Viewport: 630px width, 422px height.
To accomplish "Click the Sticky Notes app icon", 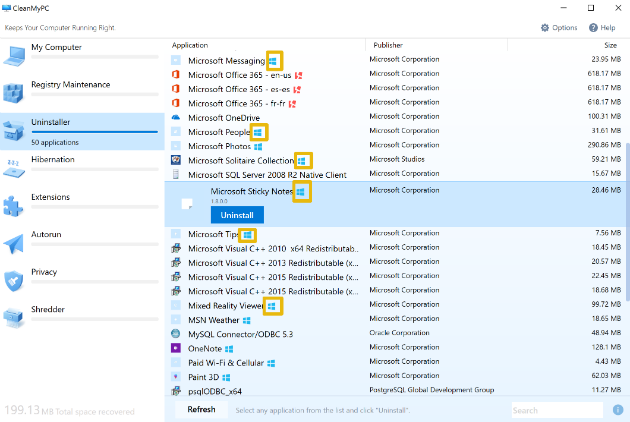I will point(187,204).
